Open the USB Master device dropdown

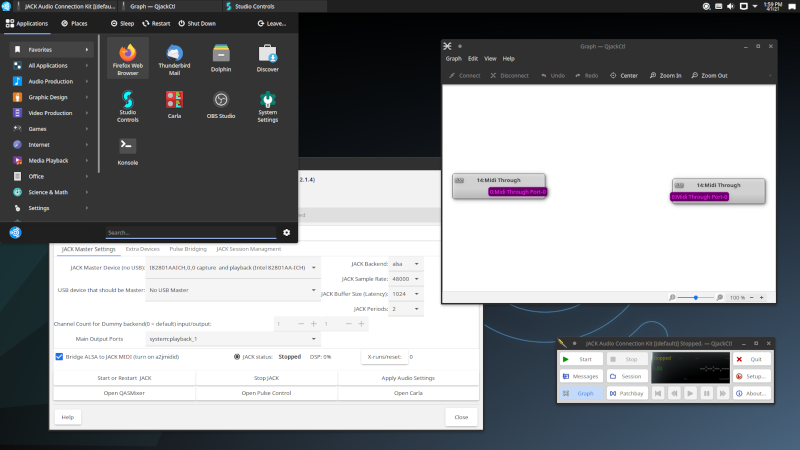point(232,290)
